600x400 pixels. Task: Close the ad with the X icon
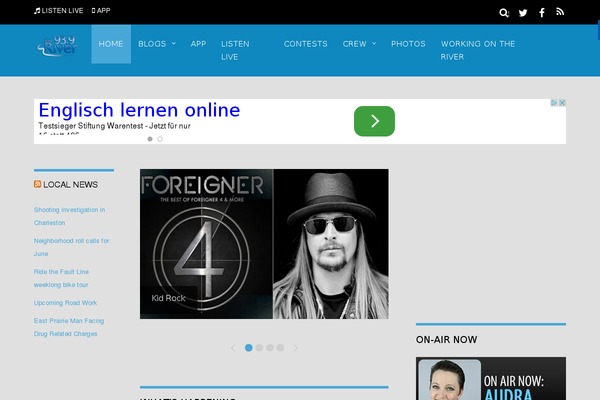click(x=562, y=103)
